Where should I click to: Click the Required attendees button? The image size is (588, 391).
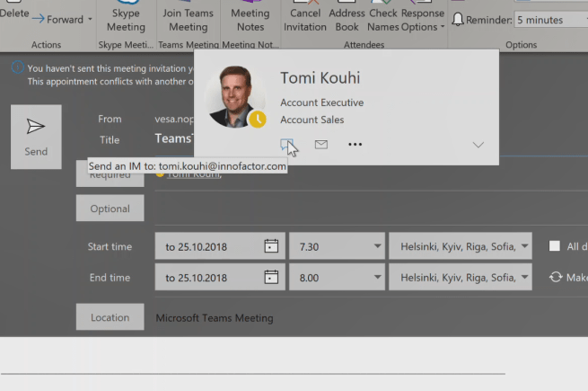pyautogui.click(x=110, y=174)
